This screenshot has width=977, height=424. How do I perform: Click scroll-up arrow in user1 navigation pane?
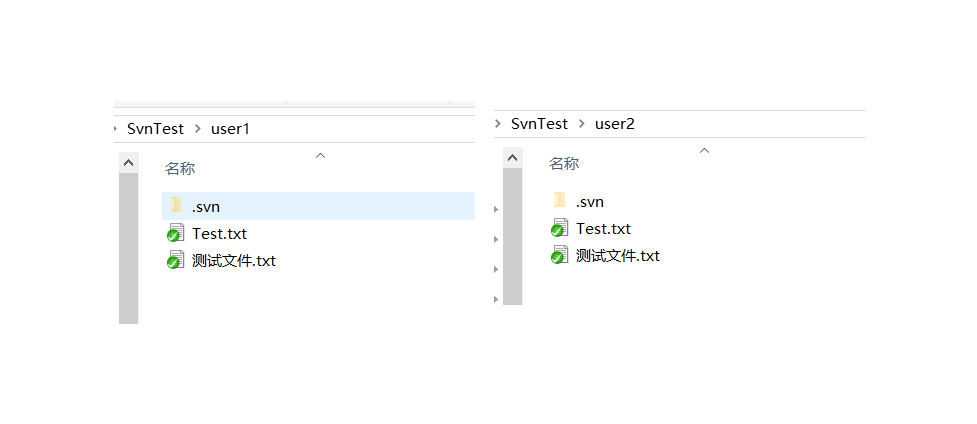coord(128,163)
